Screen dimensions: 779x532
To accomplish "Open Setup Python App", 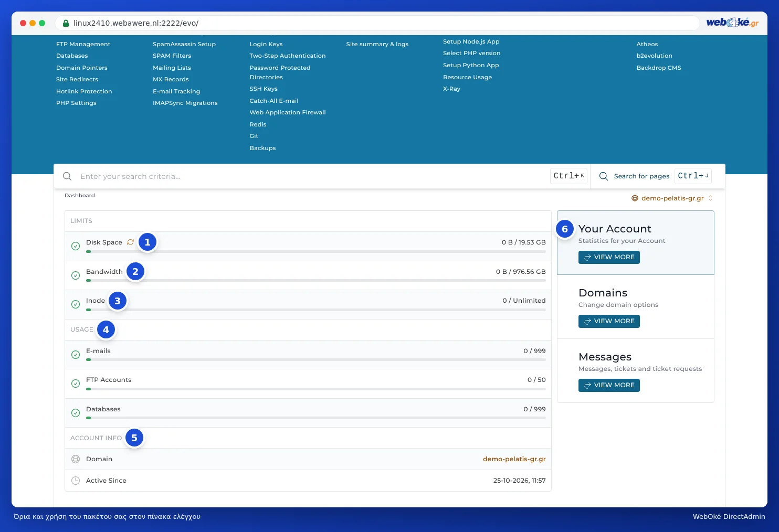I will (471, 65).
